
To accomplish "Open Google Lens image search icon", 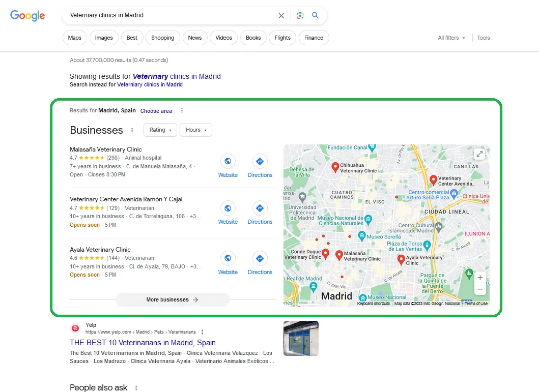I will tap(300, 15).
